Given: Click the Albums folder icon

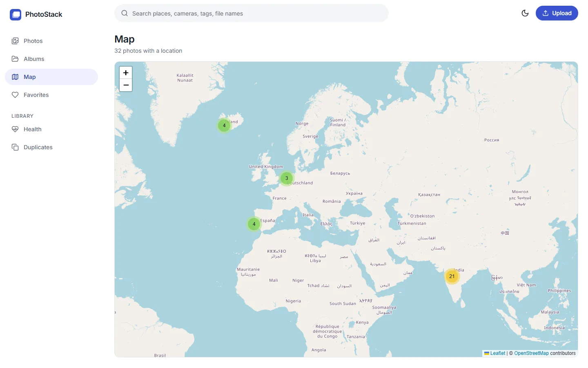Looking at the screenshot, I should [15, 59].
